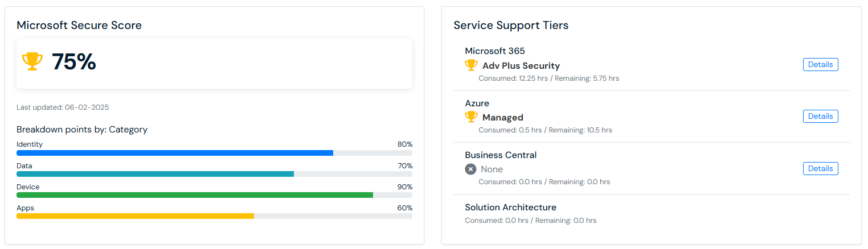Click the gray X icon beside None
The image size is (868, 249).
(x=470, y=169)
